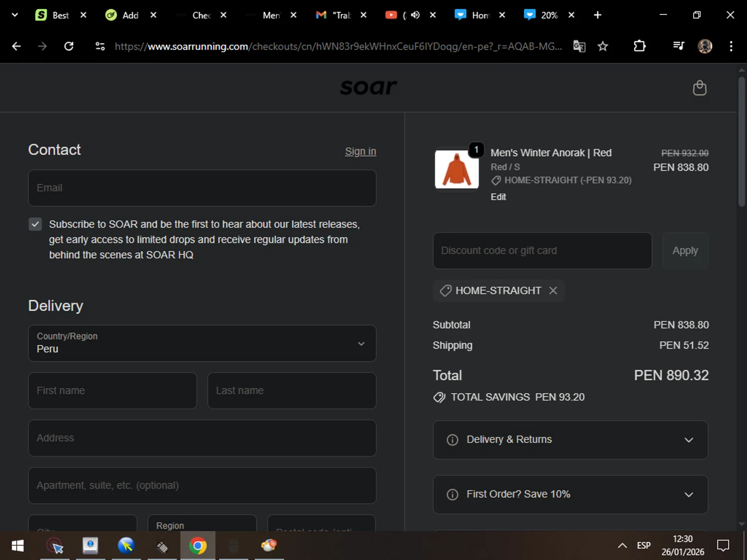Viewport: 747px width, 560px height.
Task: Focus Discount code or gift card field
Action: coord(542,250)
